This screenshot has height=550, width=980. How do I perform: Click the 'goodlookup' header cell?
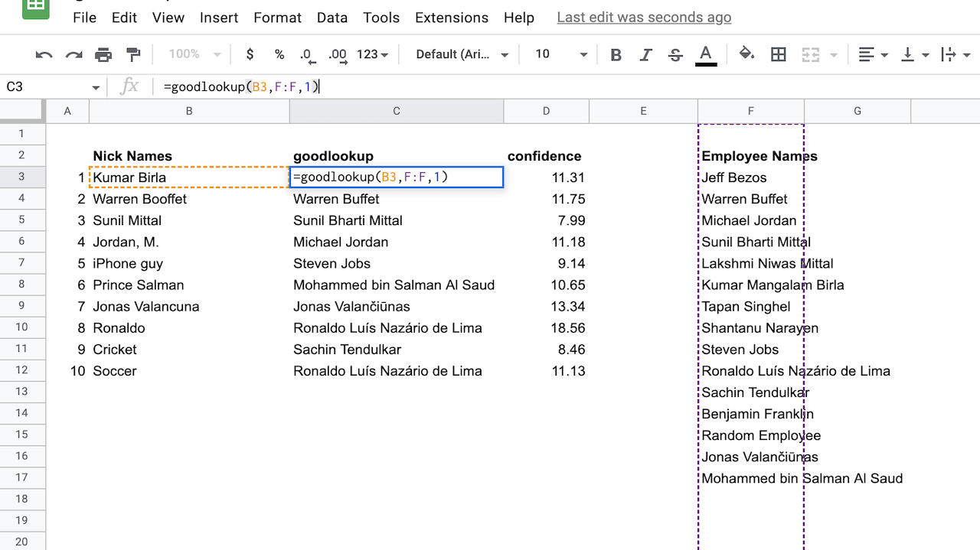397,156
